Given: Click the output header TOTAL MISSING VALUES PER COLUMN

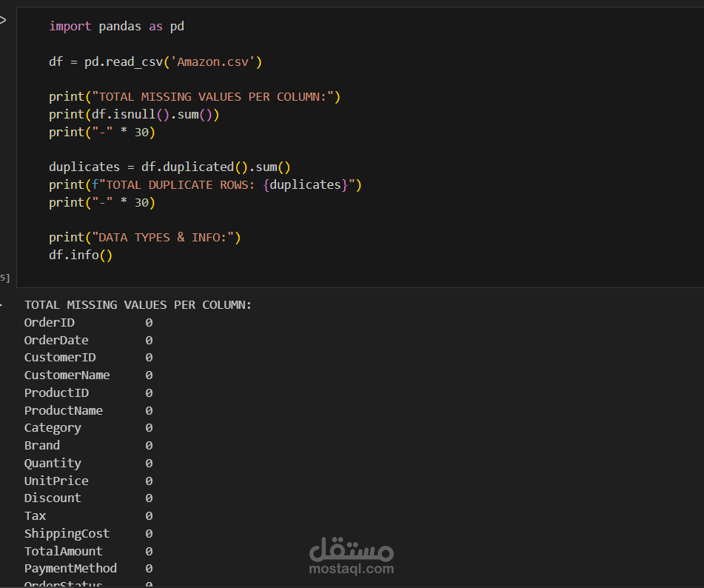Looking at the screenshot, I should click(x=138, y=304).
